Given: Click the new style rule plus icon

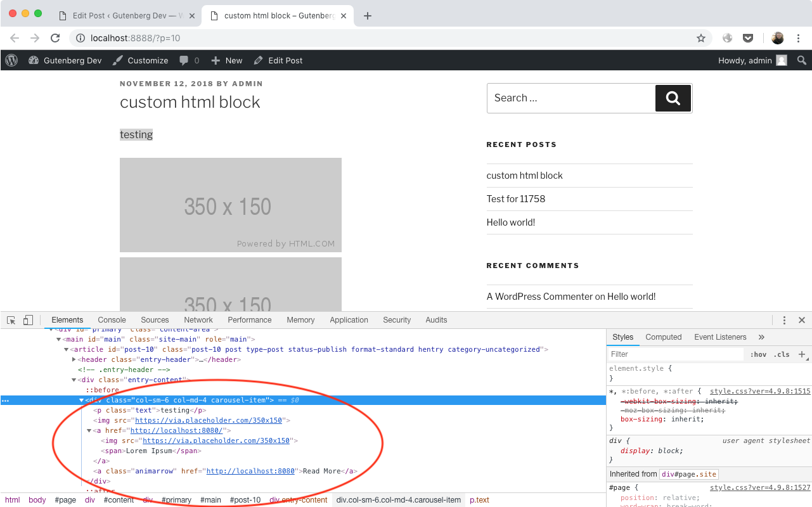Looking at the screenshot, I should point(802,354).
